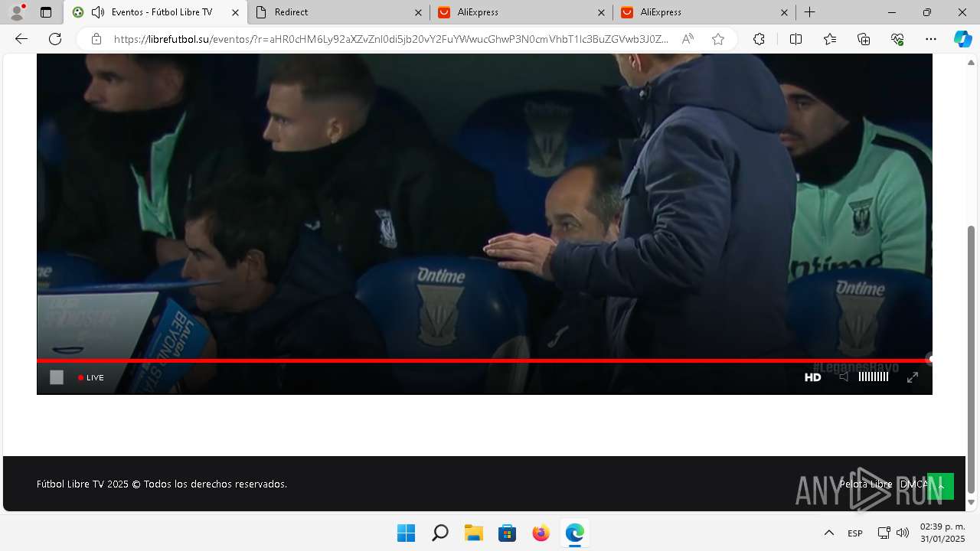Viewport: 980px width, 551px height.
Task: Mute the tab with the speaker icon
Action: [97, 12]
